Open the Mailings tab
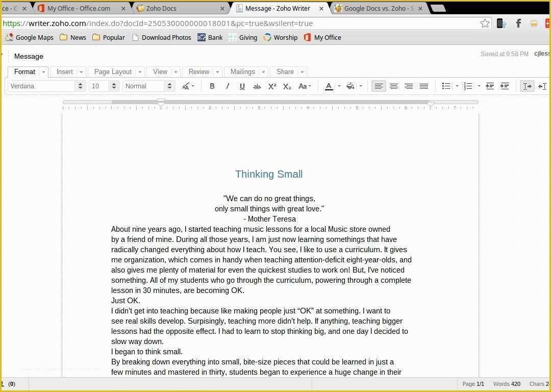Image resolution: width=551 pixels, height=392 pixels. 242,72
